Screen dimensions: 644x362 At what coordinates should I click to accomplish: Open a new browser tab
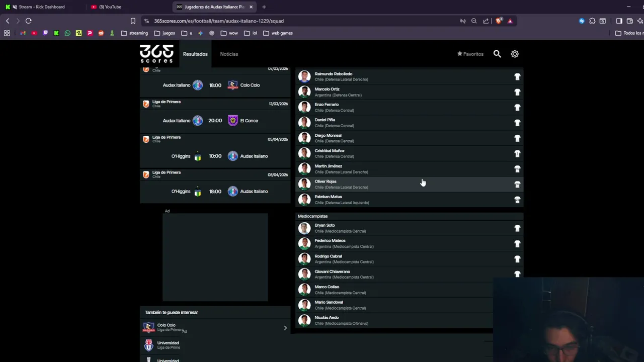[x=264, y=7]
